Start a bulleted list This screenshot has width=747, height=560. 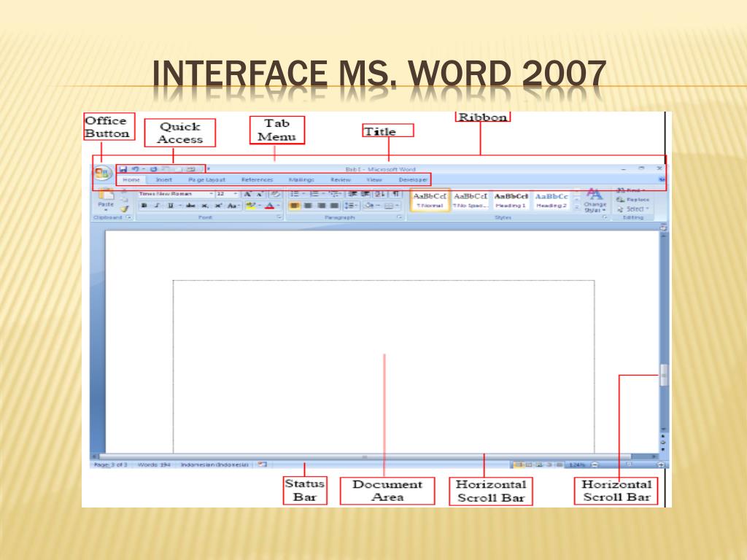tap(295, 194)
